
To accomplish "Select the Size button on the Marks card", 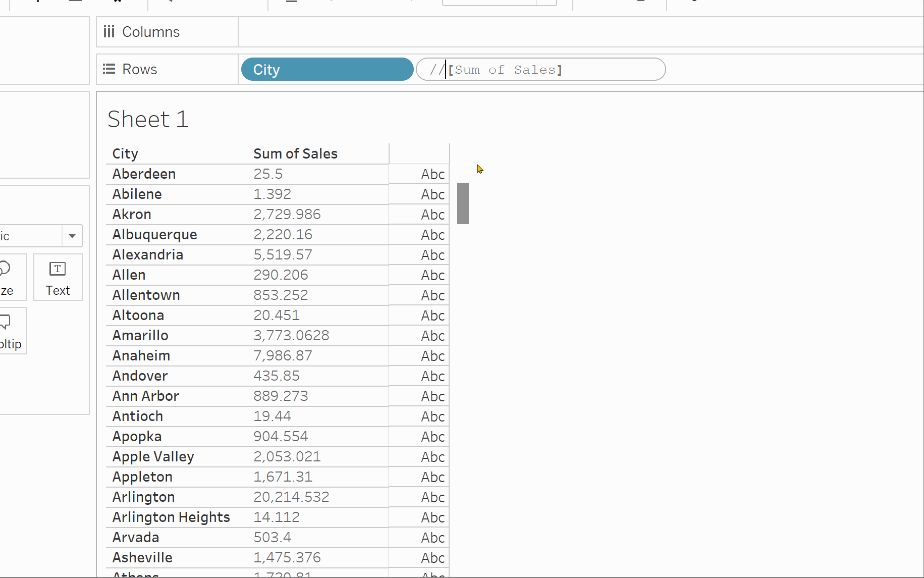I will [x=8, y=277].
